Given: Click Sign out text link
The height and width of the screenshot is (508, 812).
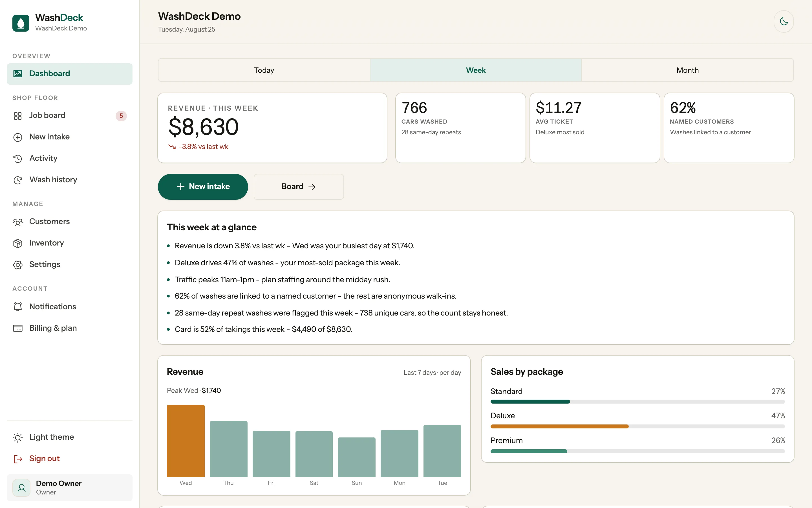Looking at the screenshot, I should (44, 459).
